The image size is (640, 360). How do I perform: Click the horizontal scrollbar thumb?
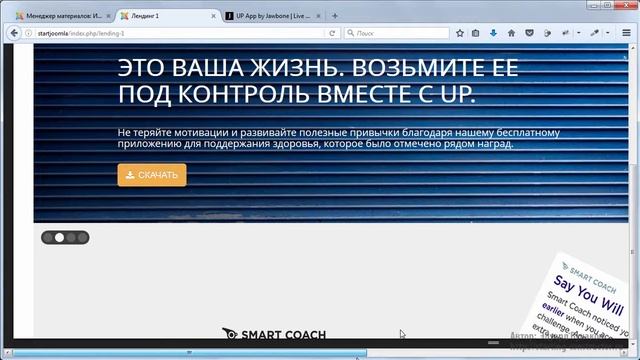(x=190, y=353)
